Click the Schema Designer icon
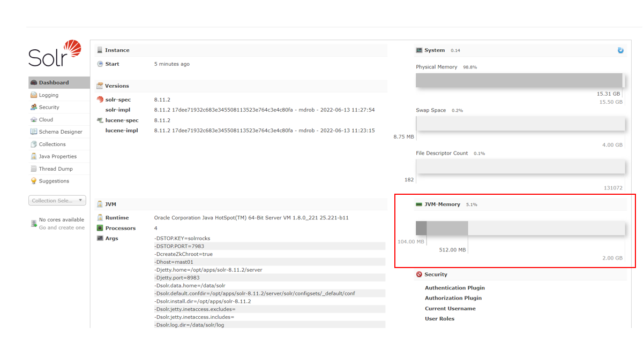 point(34,132)
